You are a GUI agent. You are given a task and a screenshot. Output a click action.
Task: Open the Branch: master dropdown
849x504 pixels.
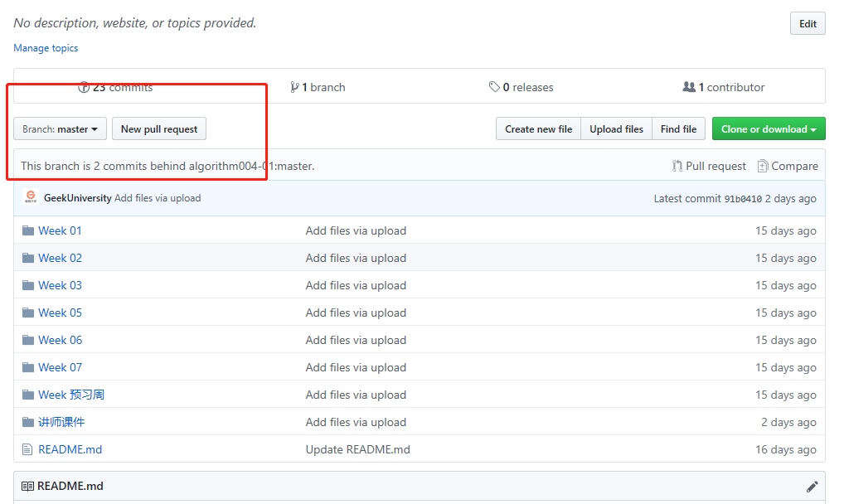(x=61, y=129)
